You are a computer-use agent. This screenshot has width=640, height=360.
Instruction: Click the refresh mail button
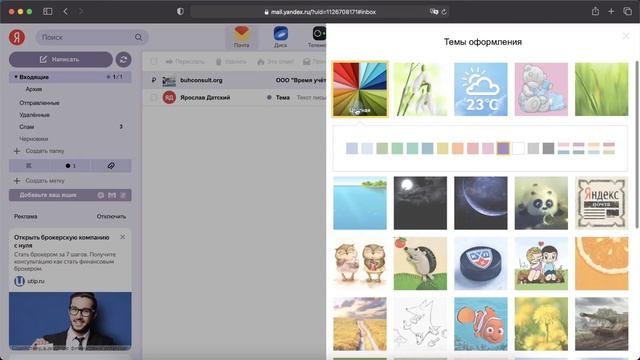(123, 60)
